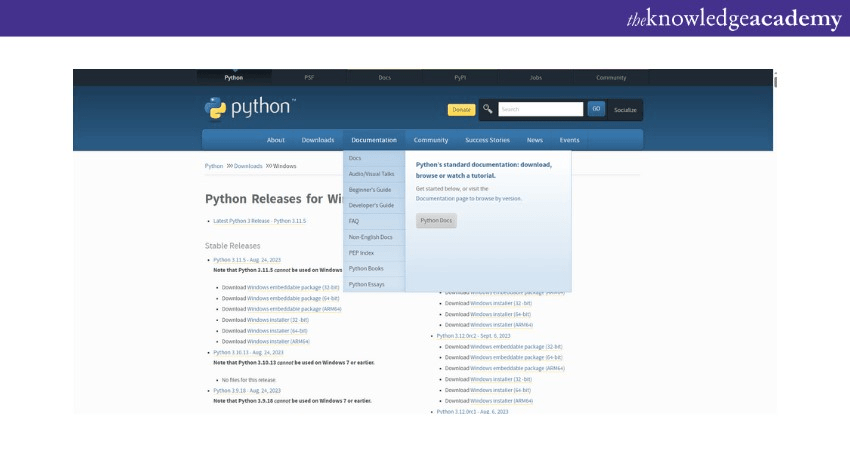Image resolution: width=850 pixels, height=450 pixels.
Task: Open the Events navigation menu
Action: point(569,140)
